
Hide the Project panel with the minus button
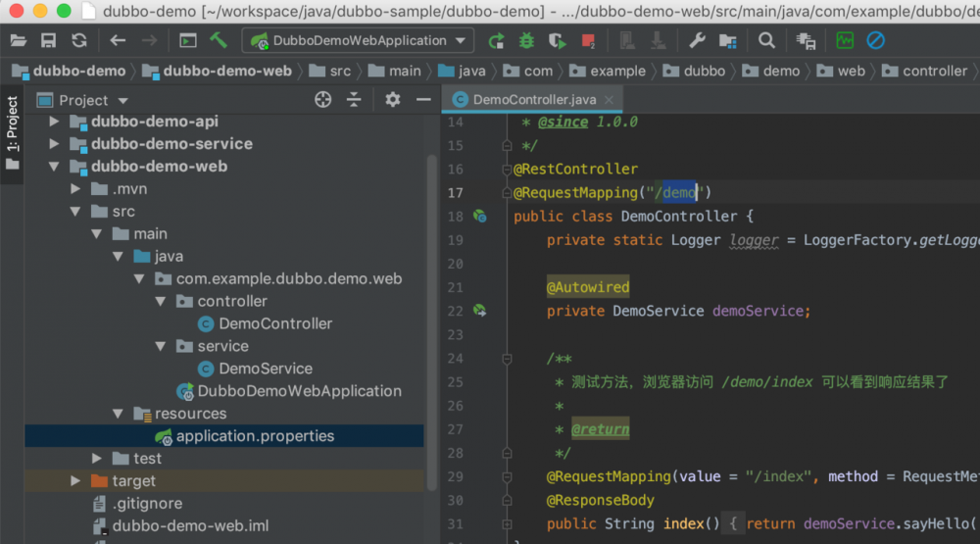[423, 100]
